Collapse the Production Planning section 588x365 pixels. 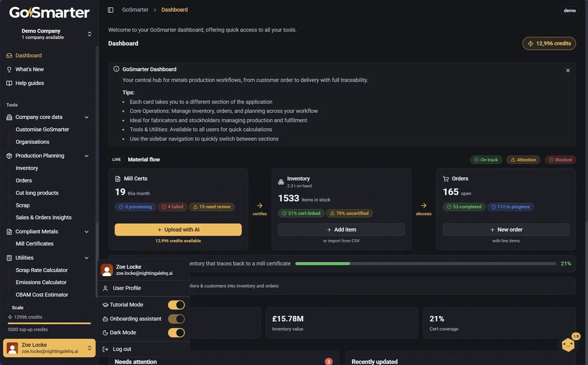click(87, 156)
